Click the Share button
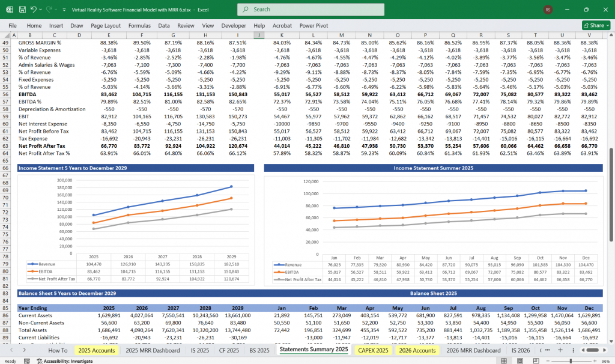615x364 pixels. (593, 25)
